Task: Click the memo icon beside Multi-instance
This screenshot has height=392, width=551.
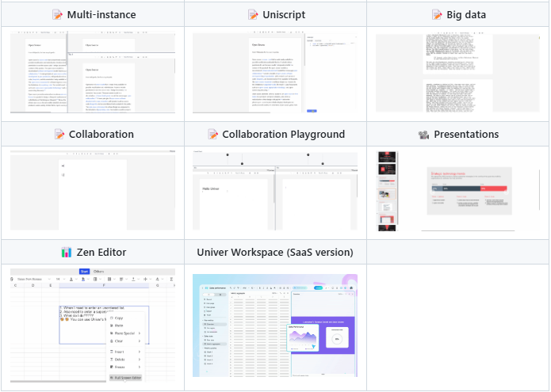Action: click(57, 15)
